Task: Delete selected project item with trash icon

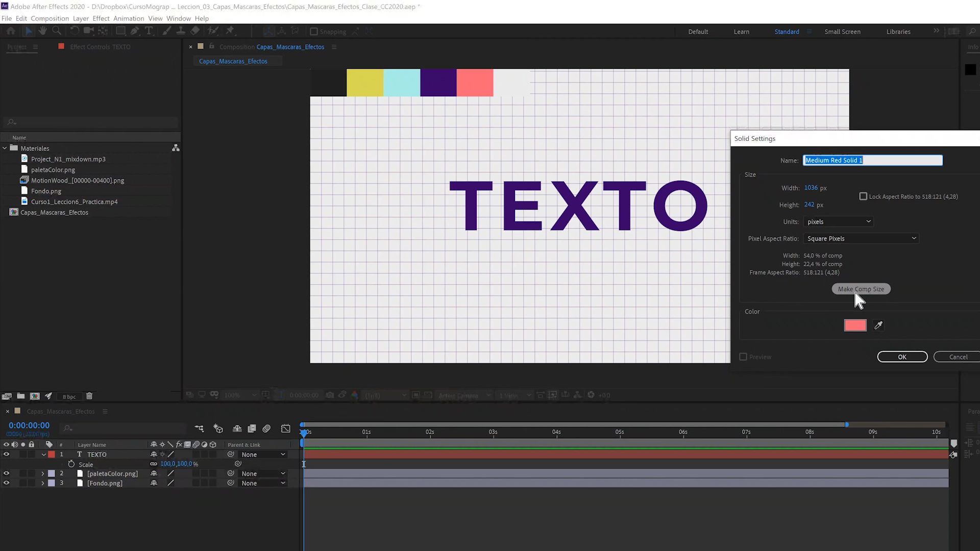Action: [x=89, y=396]
